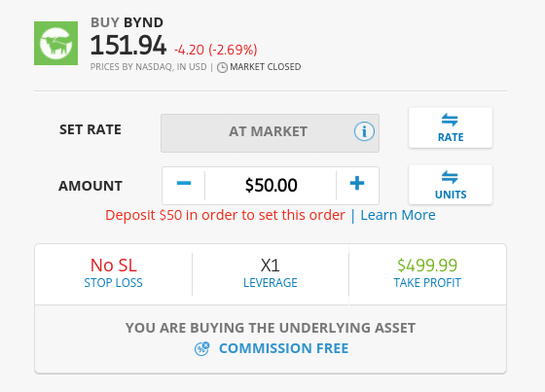Open the Leverage X1 tab

click(271, 274)
